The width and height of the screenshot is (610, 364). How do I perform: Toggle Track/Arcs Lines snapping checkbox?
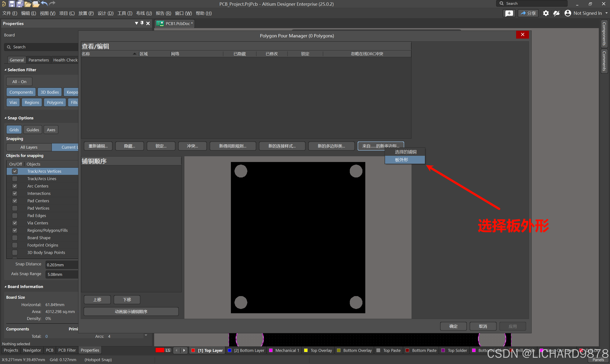[15, 179]
